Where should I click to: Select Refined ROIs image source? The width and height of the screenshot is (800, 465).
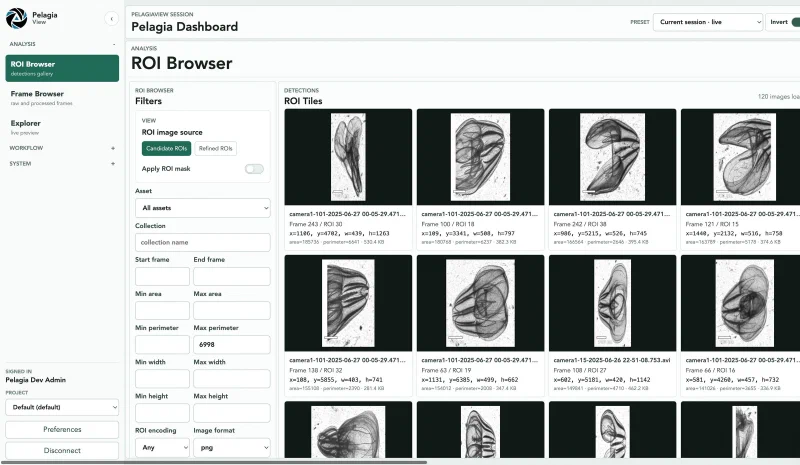coord(215,149)
